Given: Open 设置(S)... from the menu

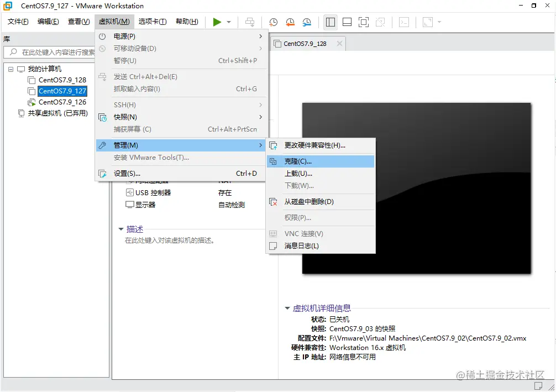Looking at the screenshot, I should tap(181, 174).
